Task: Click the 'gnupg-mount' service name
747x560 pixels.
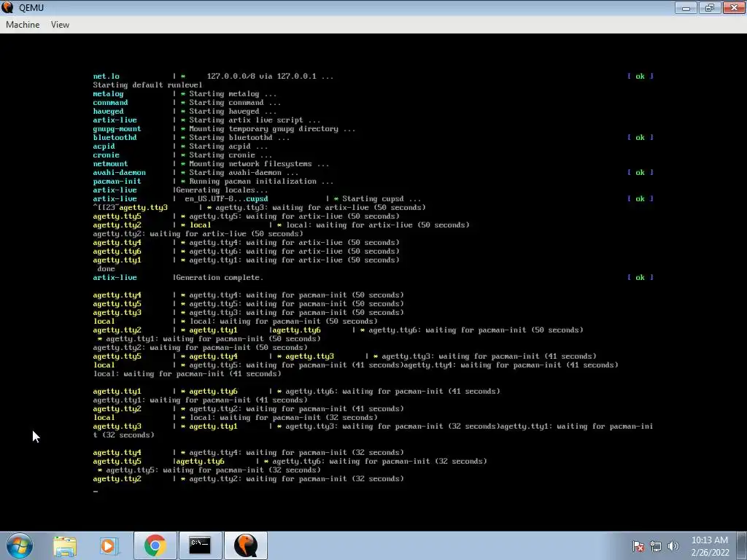Action: (117, 129)
